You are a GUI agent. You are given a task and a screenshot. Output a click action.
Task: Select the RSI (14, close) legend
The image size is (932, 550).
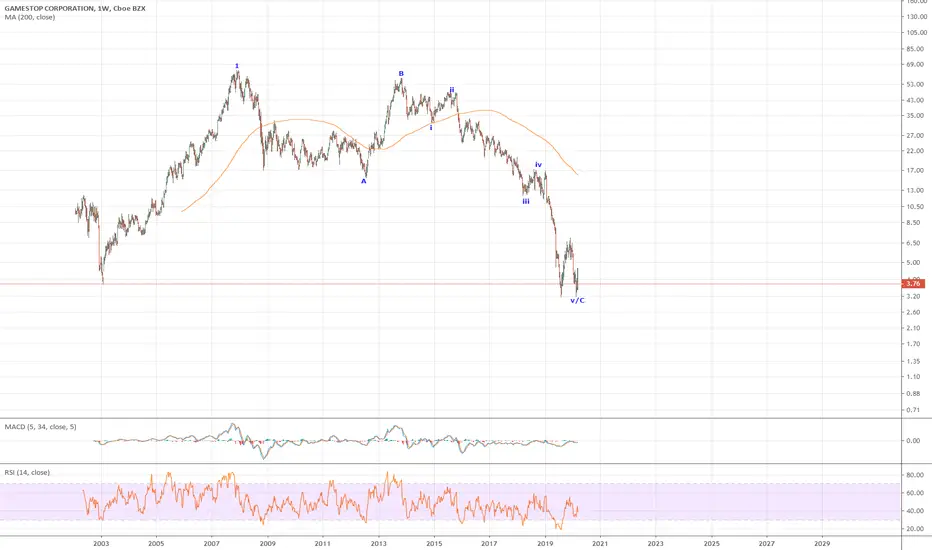pyautogui.click(x=27, y=473)
